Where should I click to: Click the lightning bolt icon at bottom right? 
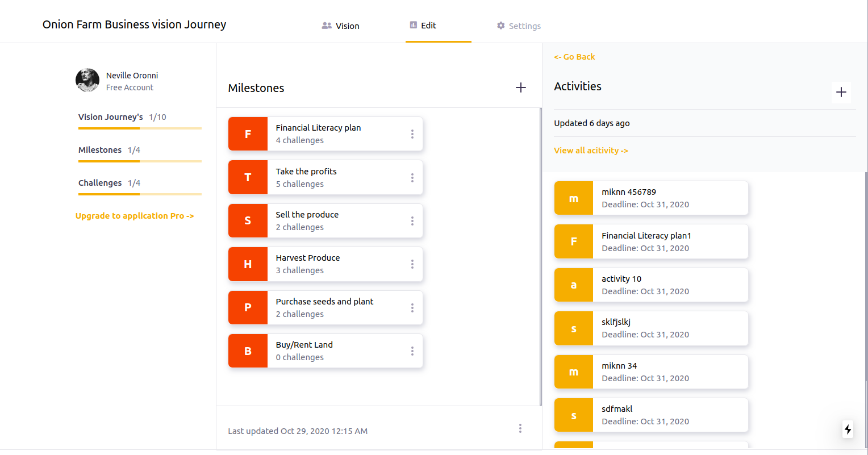point(848,429)
